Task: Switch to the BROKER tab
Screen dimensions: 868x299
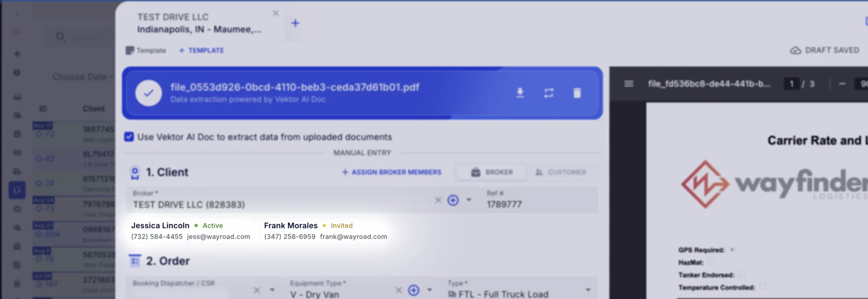Action: point(492,172)
